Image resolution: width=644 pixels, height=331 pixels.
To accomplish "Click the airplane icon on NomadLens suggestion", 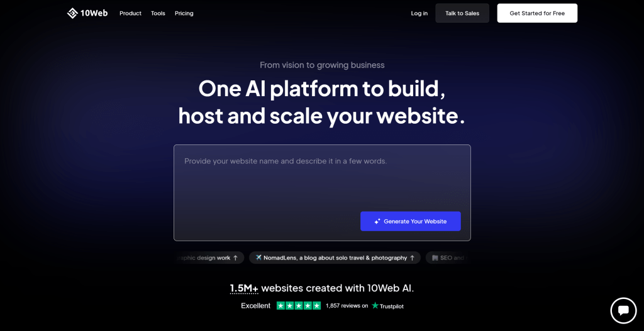I will click(x=258, y=258).
